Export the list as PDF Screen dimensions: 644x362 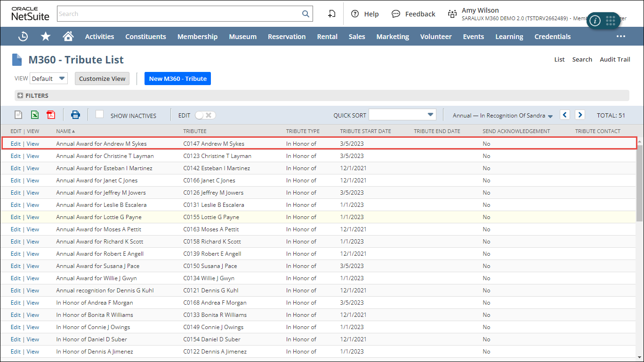51,115
